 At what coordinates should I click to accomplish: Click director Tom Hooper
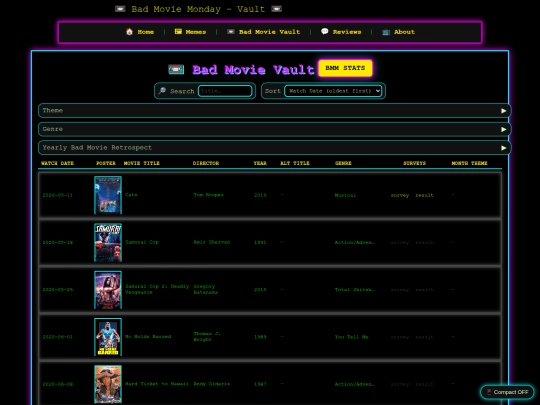click(208, 195)
